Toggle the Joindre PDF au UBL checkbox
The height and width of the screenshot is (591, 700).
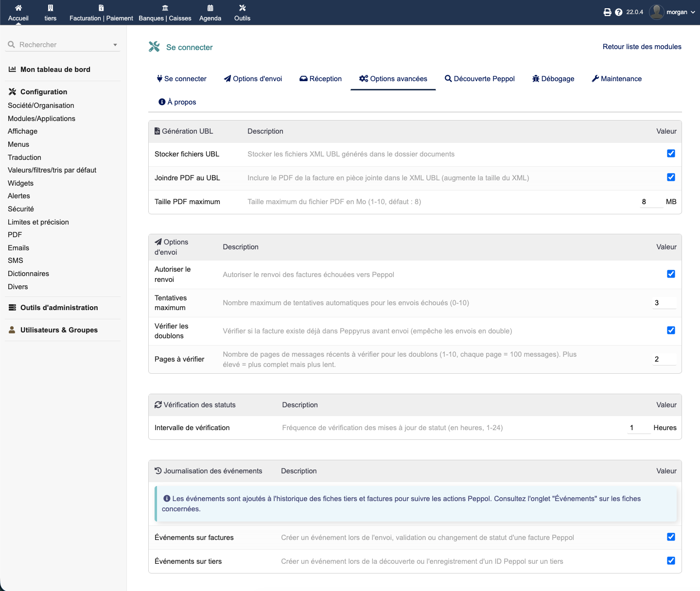tap(671, 177)
